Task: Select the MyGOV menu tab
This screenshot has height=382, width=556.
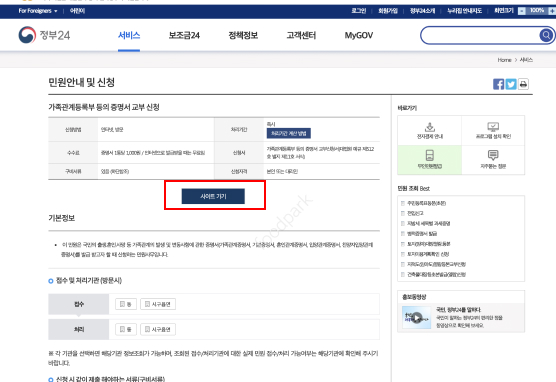Action: [358, 35]
